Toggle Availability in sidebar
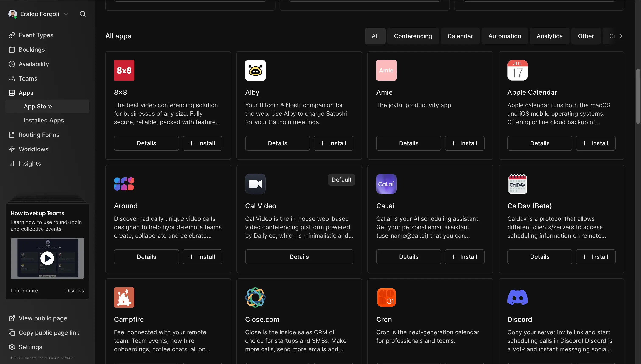Viewport: 641px width, 364px height. click(34, 64)
